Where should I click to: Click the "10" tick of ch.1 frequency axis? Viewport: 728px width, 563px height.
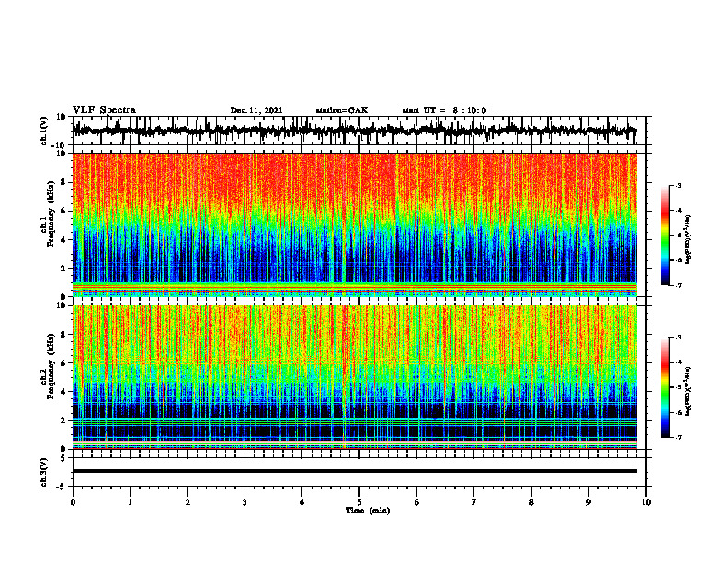pos(62,154)
